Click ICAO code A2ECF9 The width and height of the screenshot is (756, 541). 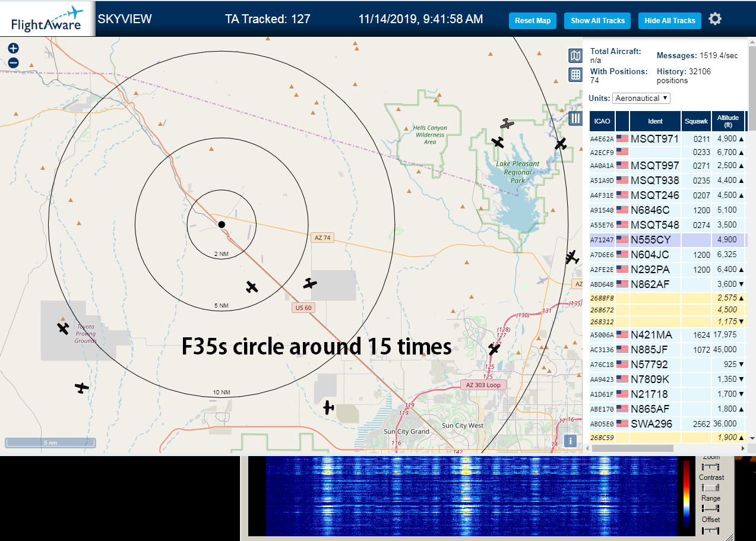tap(602, 153)
